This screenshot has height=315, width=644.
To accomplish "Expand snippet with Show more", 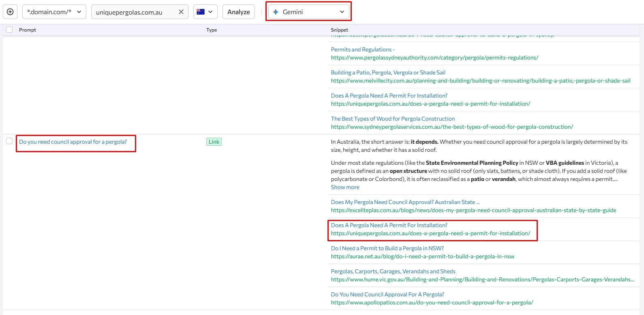I will pyautogui.click(x=345, y=187).
